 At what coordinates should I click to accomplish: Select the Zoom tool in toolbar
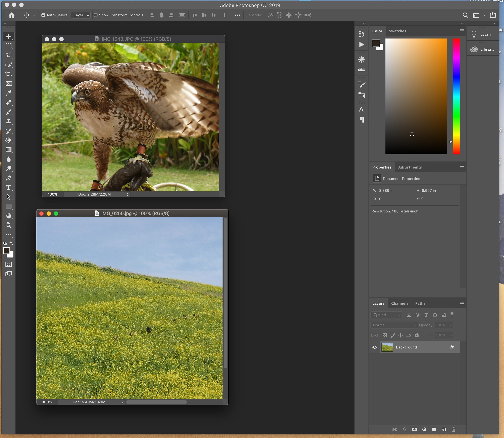(9, 225)
